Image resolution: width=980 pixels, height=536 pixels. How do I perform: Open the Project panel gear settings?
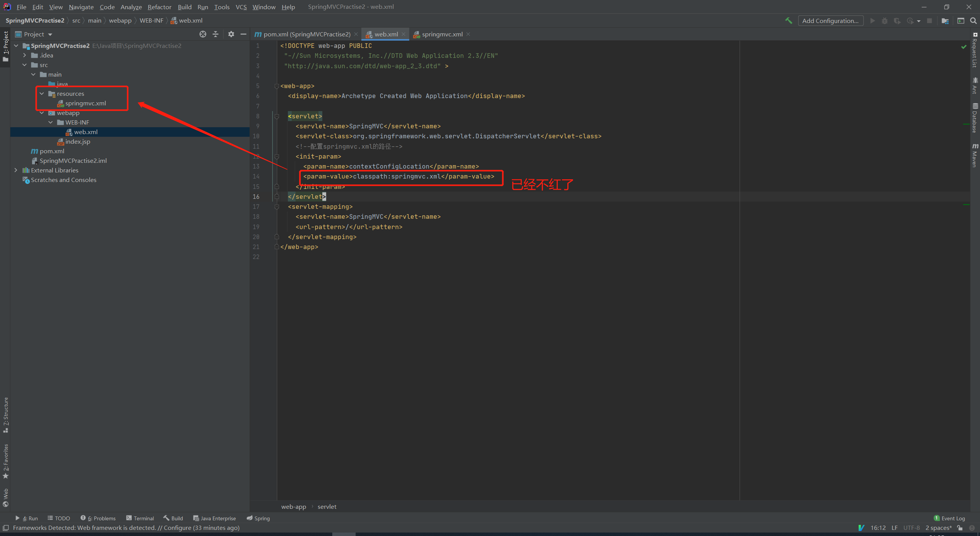[x=231, y=34]
